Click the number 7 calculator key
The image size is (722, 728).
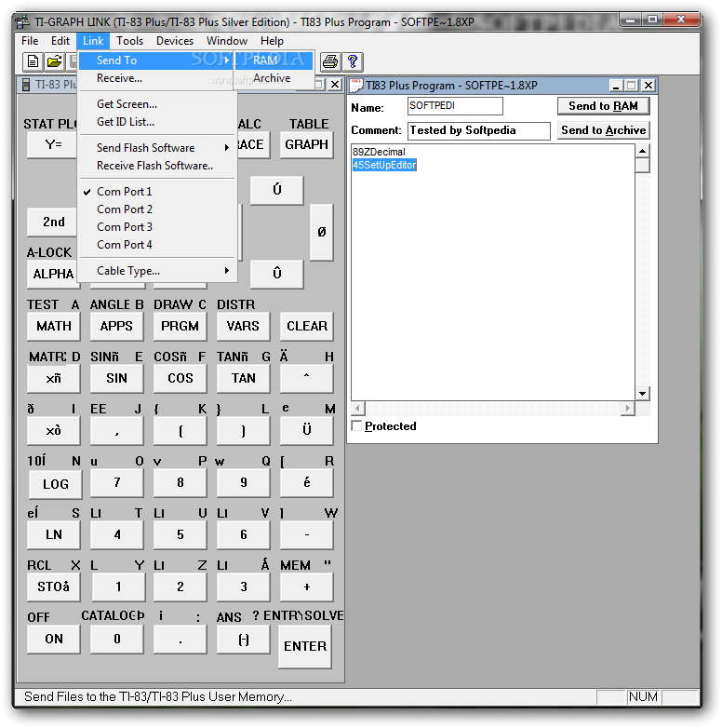click(x=117, y=482)
